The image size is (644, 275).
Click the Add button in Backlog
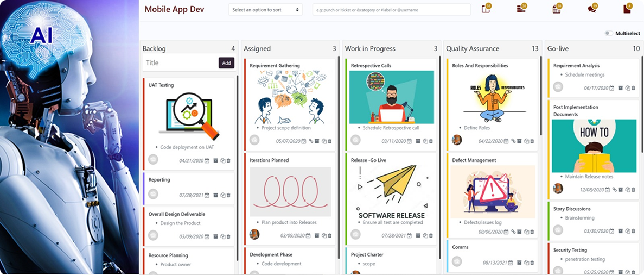click(x=226, y=63)
